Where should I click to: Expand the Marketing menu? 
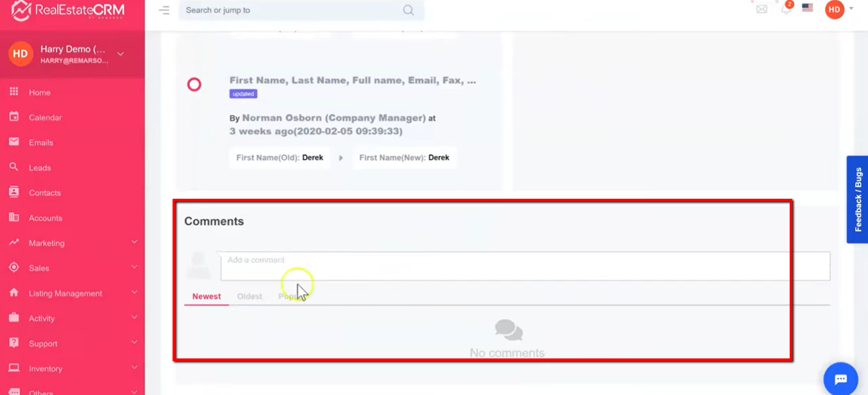coord(134,242)
